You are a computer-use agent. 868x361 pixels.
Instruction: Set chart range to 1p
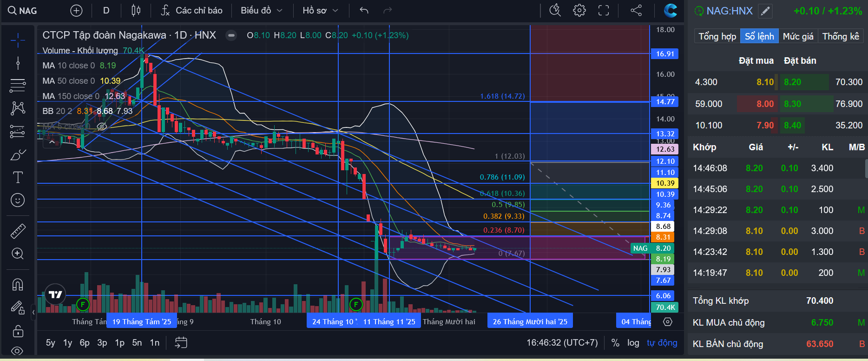pyautogui.click(x=119, y=343)
